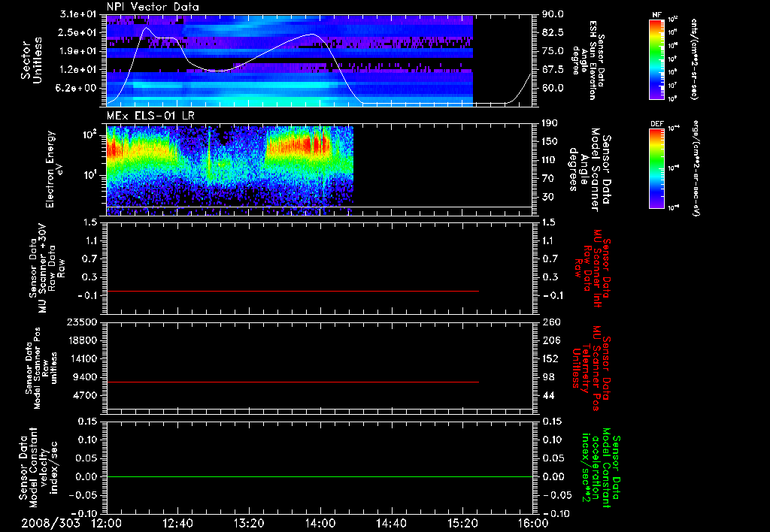
Task: Click the 'Sector Unitless' axis title
Action: click(32, 60)
